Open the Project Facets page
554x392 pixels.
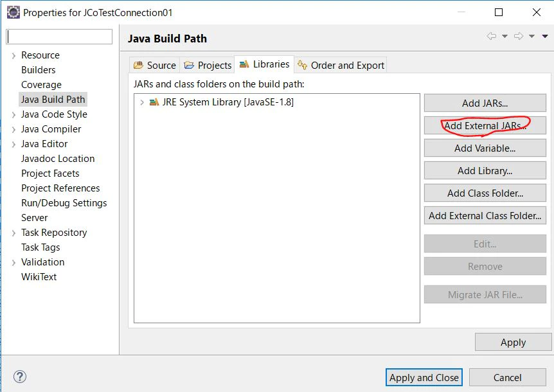(50, 174)
